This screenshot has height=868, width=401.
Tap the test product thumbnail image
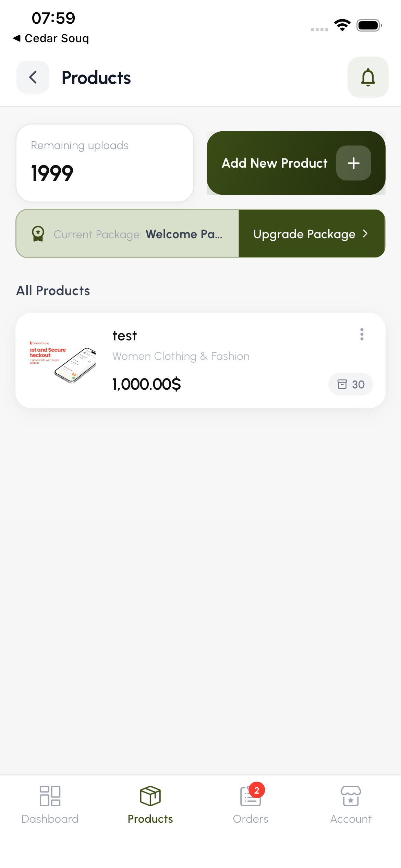[63, 361]
